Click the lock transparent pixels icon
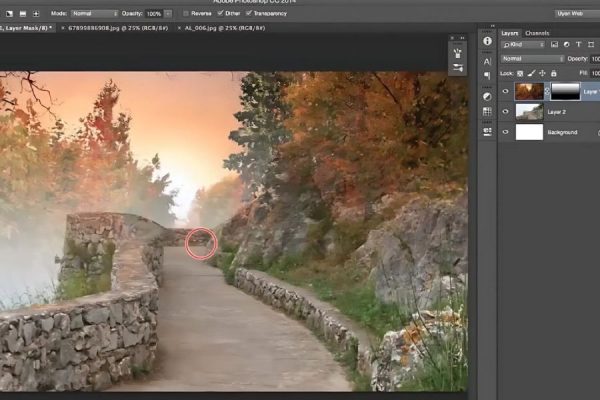The image size is (600, 400). pyautogui.click(x=520, y=74)
